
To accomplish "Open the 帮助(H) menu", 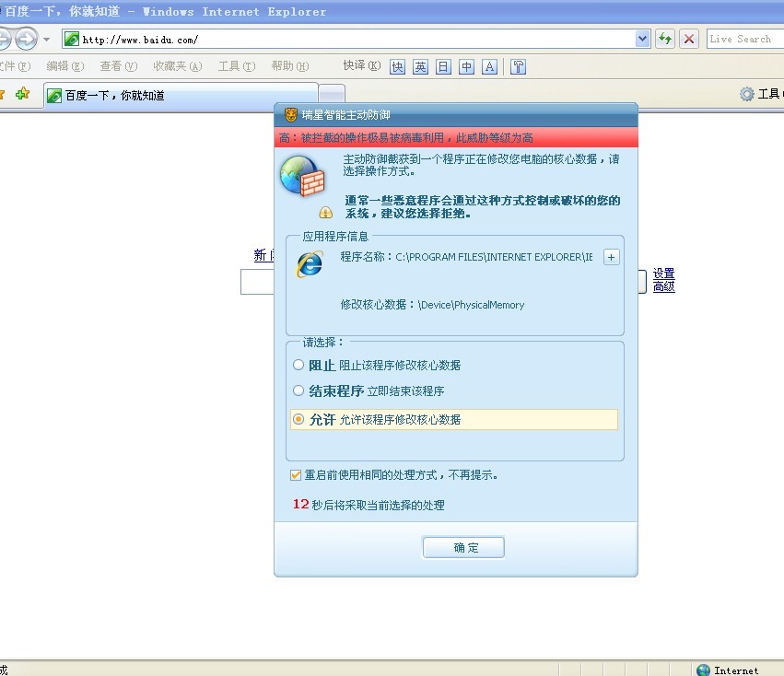I will 290,66.
